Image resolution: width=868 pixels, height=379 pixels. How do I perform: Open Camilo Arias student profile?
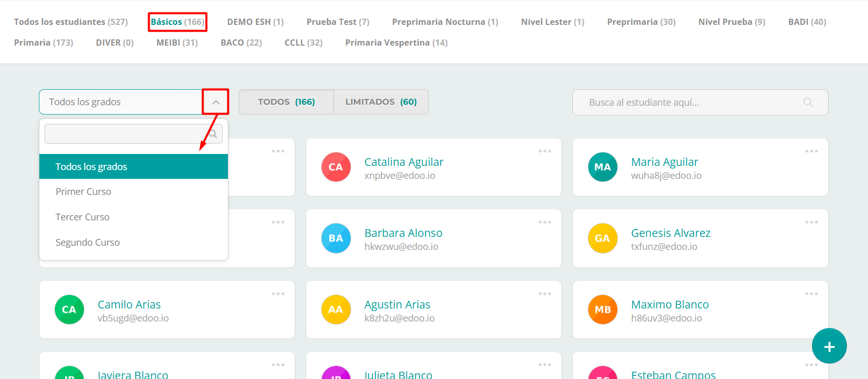point(129,304)
